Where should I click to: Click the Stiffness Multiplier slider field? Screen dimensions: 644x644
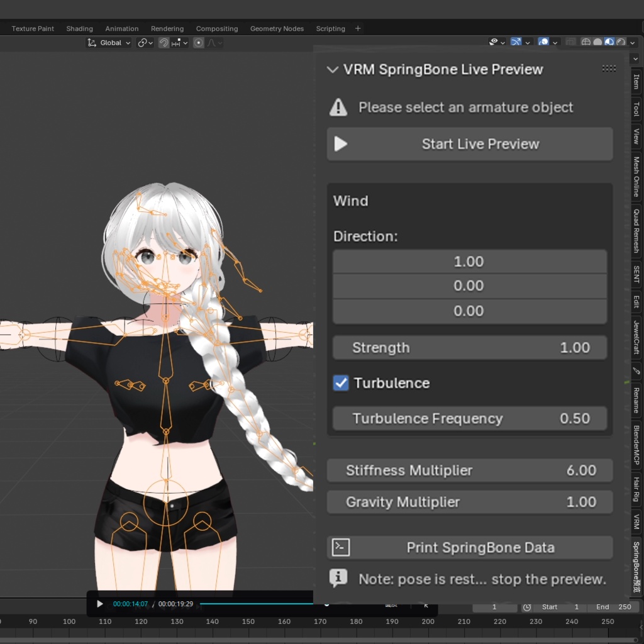point(470,470)
